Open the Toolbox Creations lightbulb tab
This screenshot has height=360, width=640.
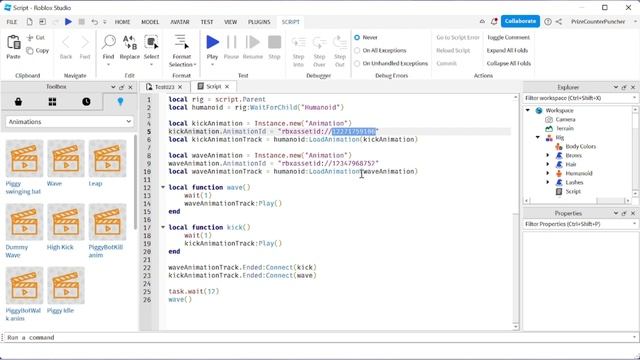coord(120,102)
